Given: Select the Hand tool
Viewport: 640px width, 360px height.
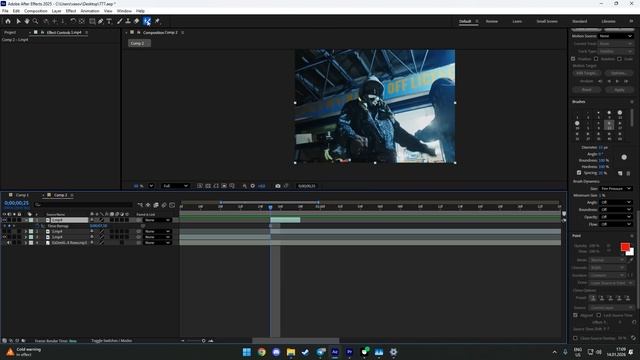Looking at the screenshot, I should tap(27, 21).
